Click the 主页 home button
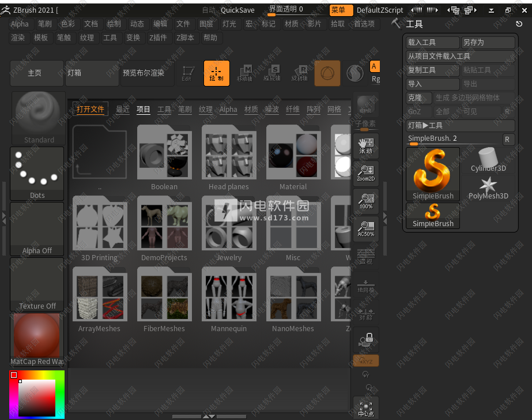This screenshot has width=532, height=420. pyautogui.click(x=37, y=73)
